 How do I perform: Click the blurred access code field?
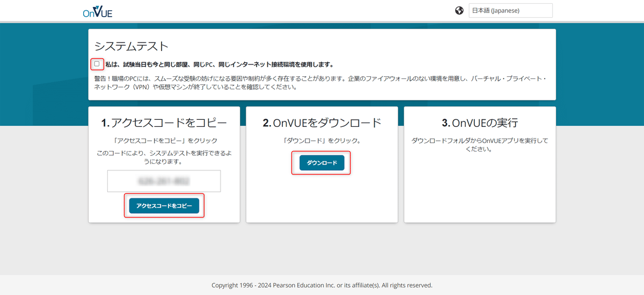point(164,181)
